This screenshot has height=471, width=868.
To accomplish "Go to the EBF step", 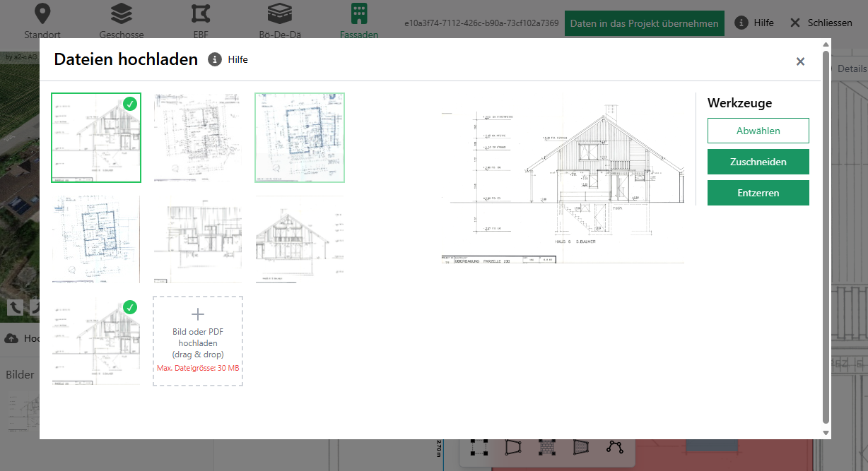I will 201,21.
